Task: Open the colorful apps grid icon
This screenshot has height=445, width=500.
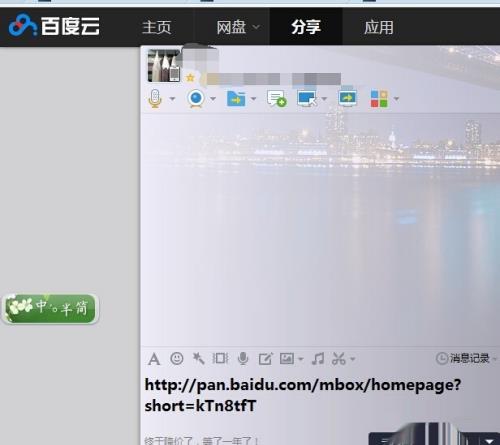Action: [x=379, y=98]
